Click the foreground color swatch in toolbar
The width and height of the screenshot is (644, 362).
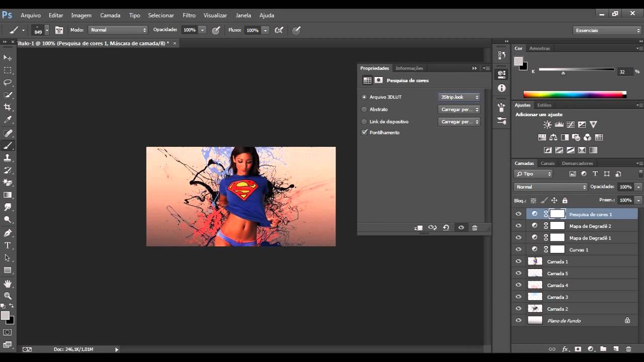5,316
